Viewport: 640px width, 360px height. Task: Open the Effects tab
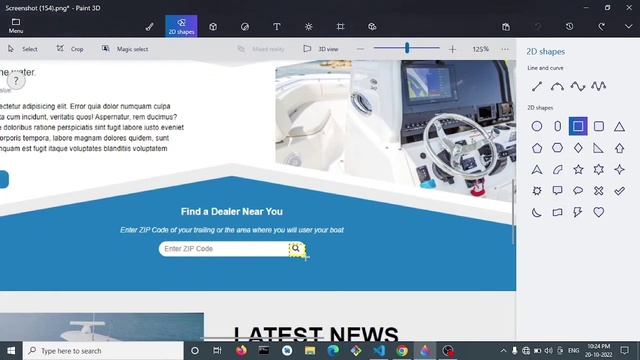tap(308, 27)
